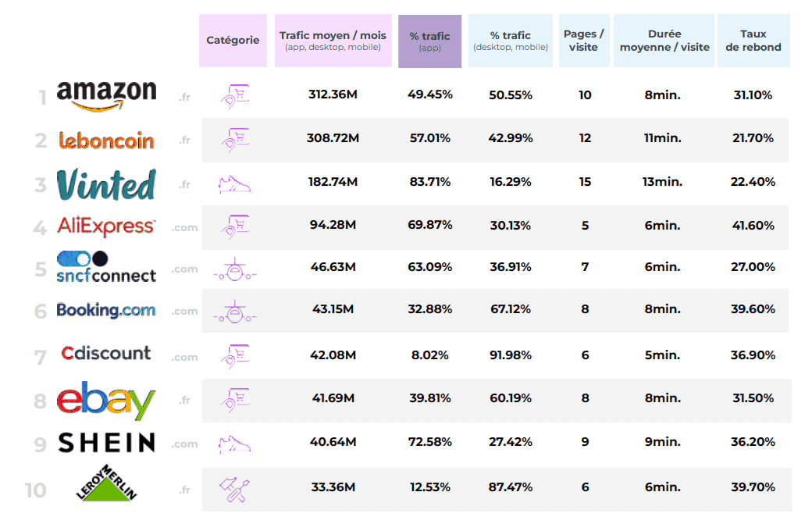
Task: Click the Leboncoin logo
Action: 106,141
